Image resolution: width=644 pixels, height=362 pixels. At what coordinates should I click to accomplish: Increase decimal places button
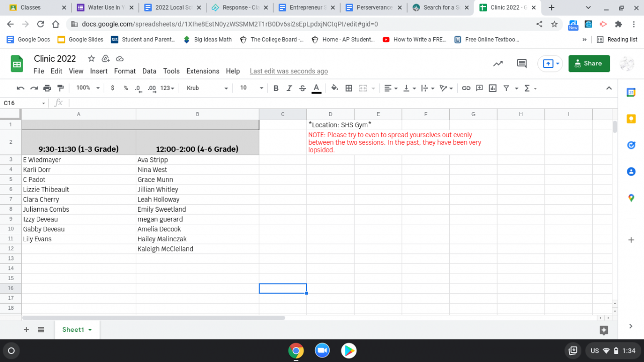pyautogui.click(x=151, y=88)
